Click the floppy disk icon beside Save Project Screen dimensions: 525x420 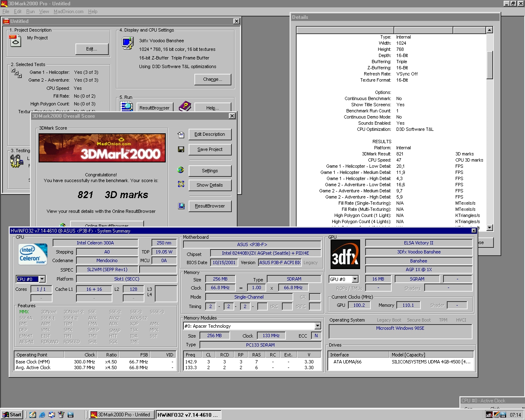(x=181, y=149)
